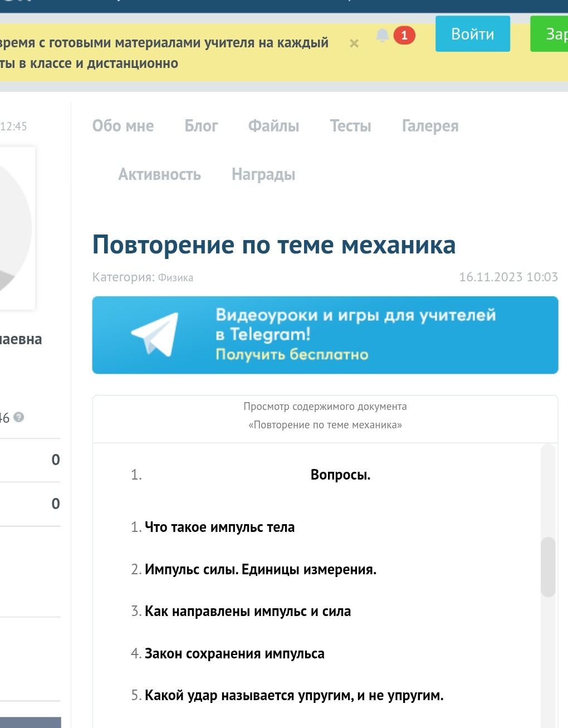Open the notifications bell icon
Screen dimensions: 568x728
tap(382, 36)
